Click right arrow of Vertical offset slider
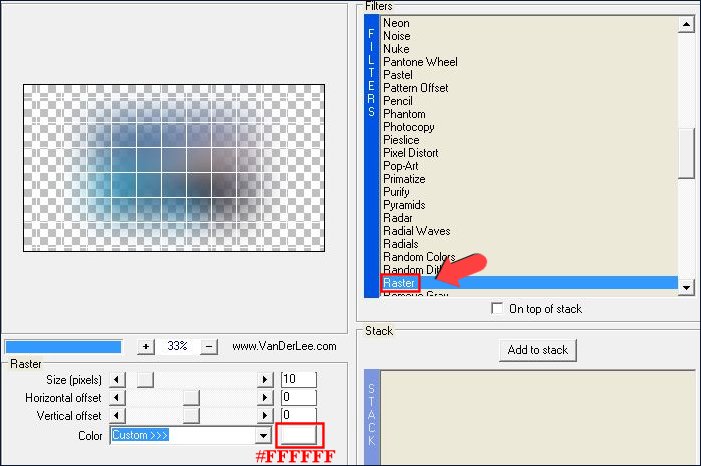 point(266,415)
